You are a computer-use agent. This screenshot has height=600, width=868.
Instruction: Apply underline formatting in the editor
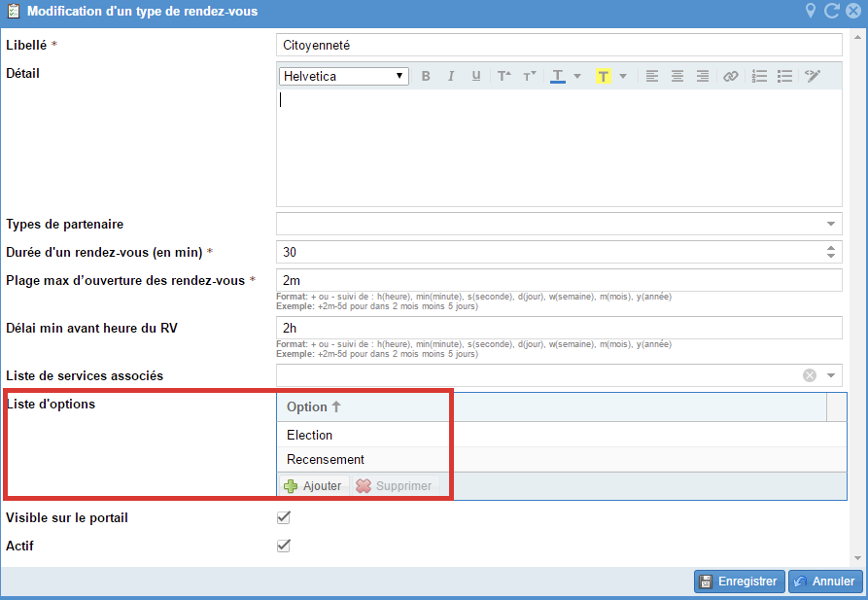click(x=476, y=76)
